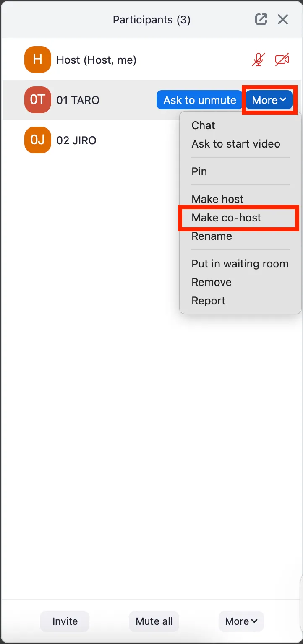
Task: Select Make host in the menu
Action: click(217, 199)
